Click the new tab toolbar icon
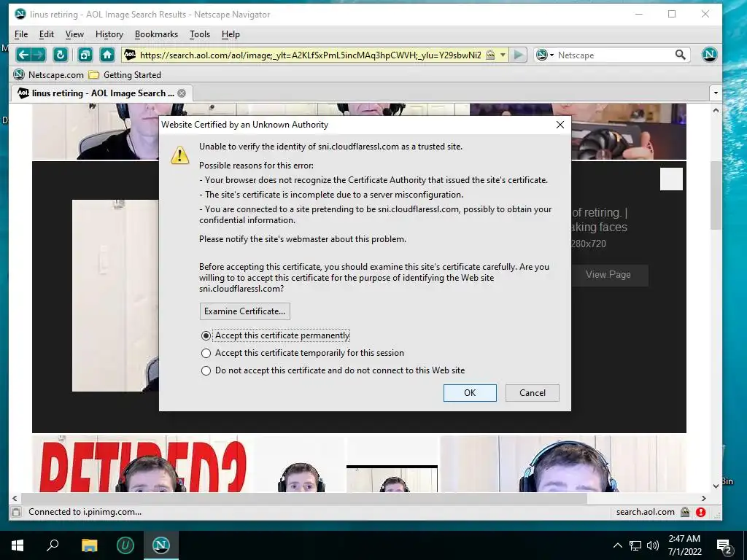Screen dimensions: 747x560 tap(85, 55)
